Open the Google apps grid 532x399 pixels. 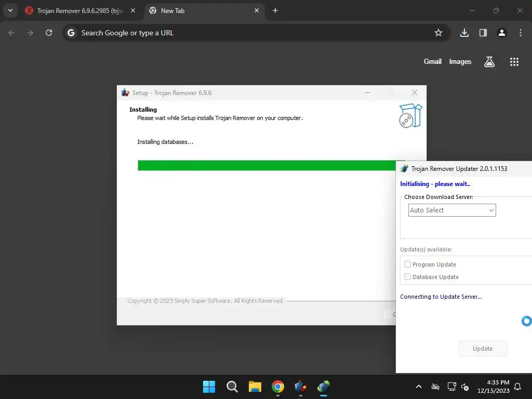[x=514, y=62]
